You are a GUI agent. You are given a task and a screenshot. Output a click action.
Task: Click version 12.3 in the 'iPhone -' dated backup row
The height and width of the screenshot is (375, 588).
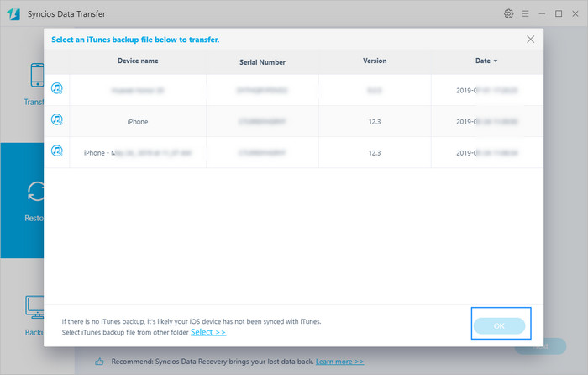(x=375, y=153)
